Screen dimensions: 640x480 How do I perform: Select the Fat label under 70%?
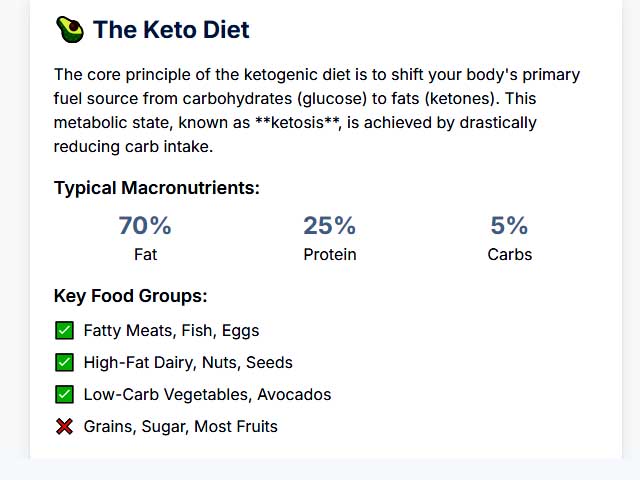pyautogui.click(x=145, y=254)
